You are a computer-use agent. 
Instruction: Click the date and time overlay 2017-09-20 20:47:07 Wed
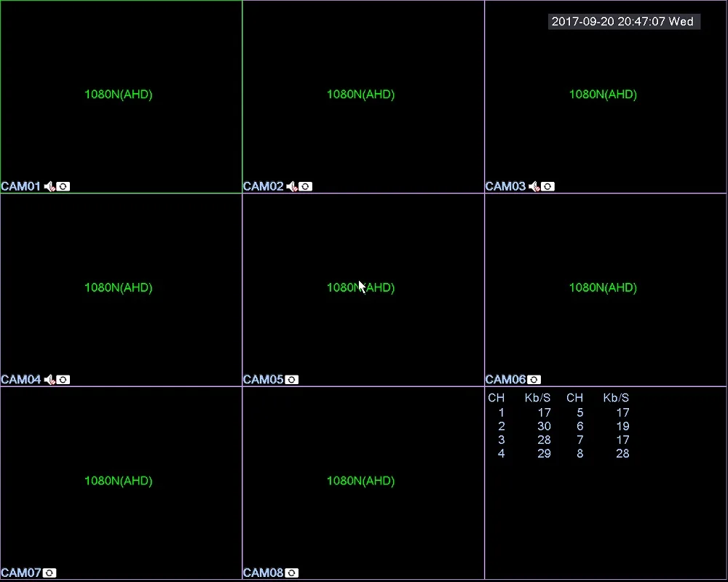point(624,22)
